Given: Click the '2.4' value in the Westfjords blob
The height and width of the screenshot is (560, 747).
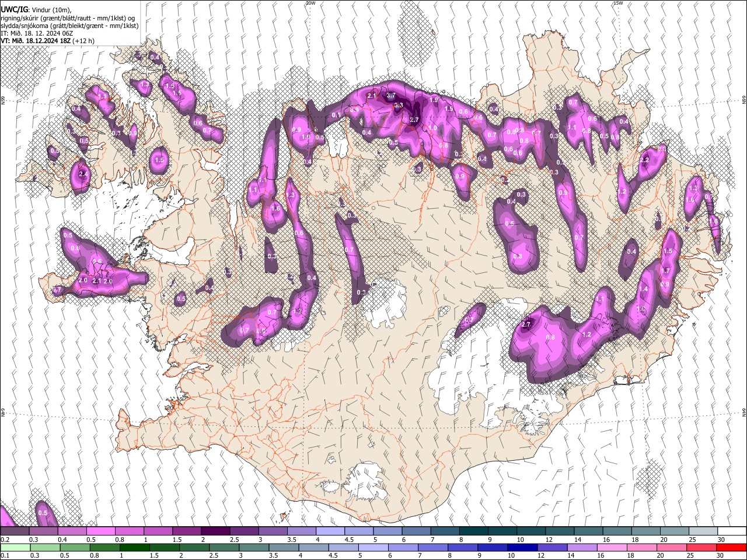Looking at the screenshot, I should point(83,174).
